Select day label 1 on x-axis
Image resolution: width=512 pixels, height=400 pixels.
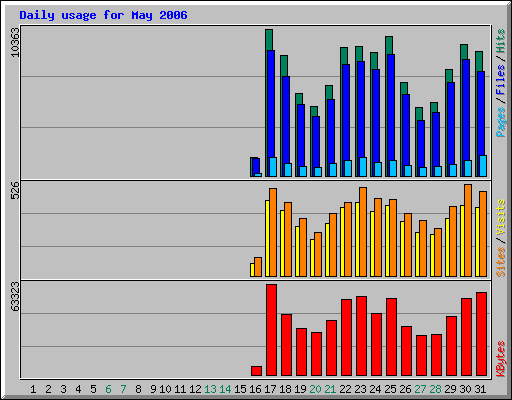(x=33, y=389)
